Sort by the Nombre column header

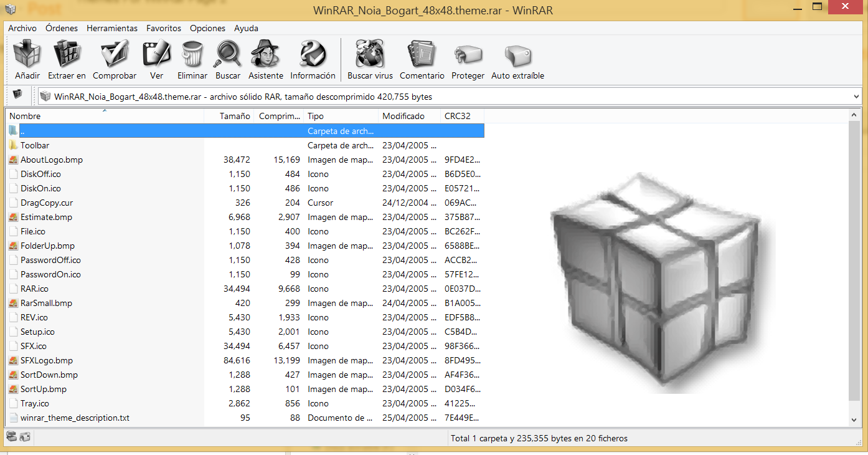(x=105, y=116)
